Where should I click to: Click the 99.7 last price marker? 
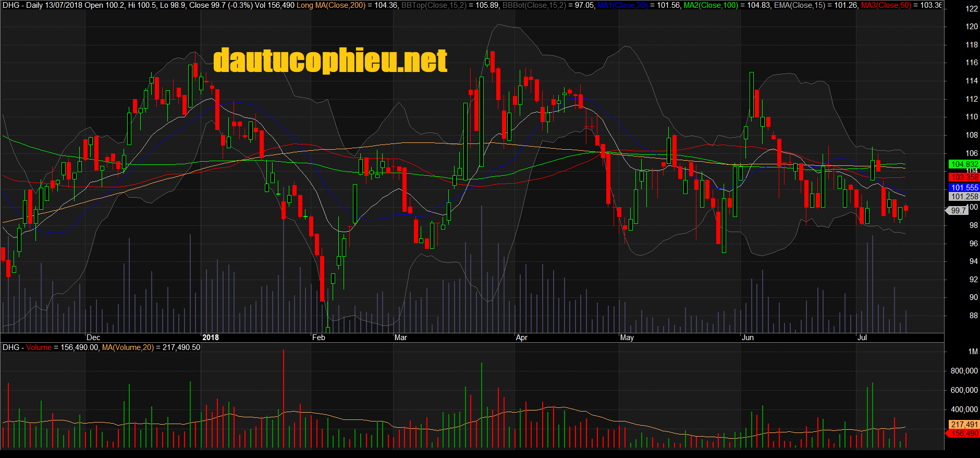tap(958, 210)
